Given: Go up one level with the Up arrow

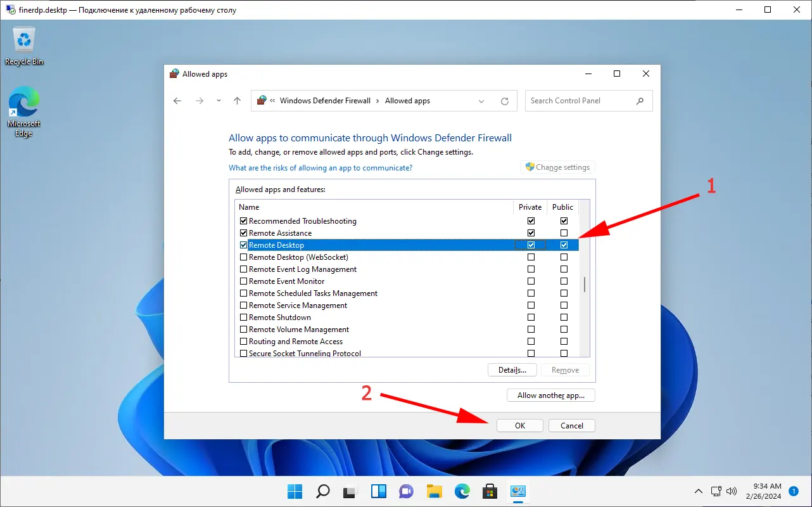Looking at the screenshot, I should tap(237, 101).
